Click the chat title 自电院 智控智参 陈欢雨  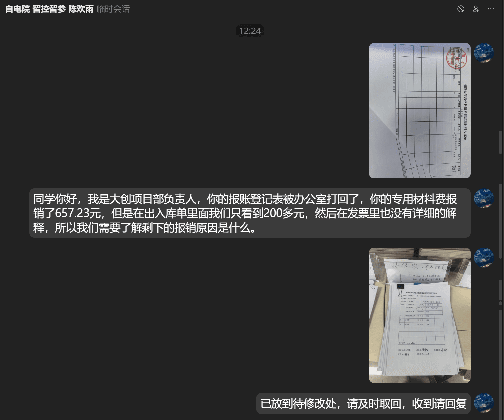click(49, 9)
